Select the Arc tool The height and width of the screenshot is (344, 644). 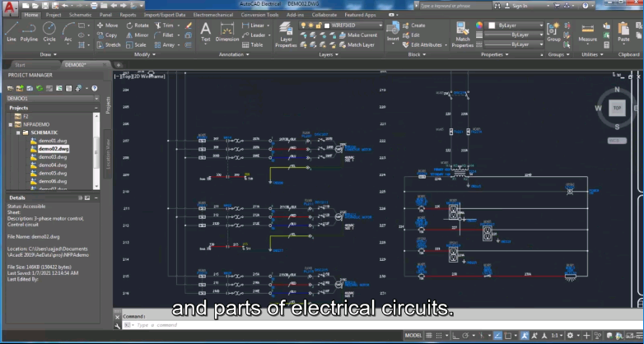(68, 31)
